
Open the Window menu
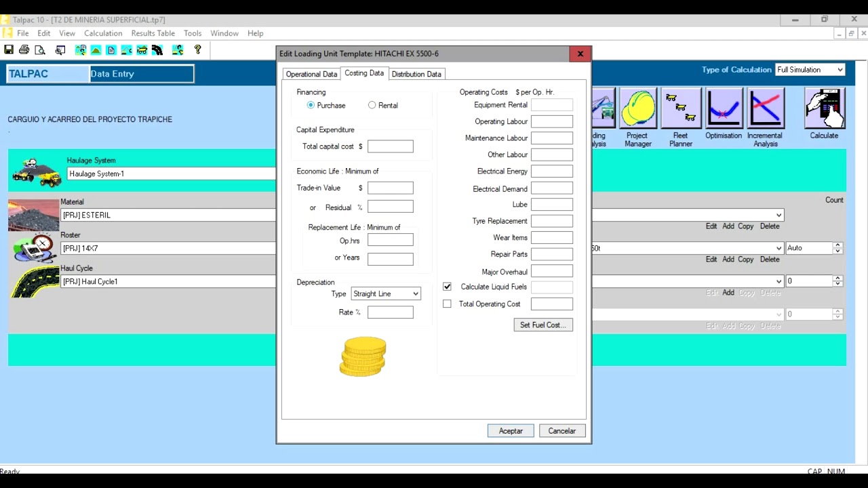(x=224, y=33)
